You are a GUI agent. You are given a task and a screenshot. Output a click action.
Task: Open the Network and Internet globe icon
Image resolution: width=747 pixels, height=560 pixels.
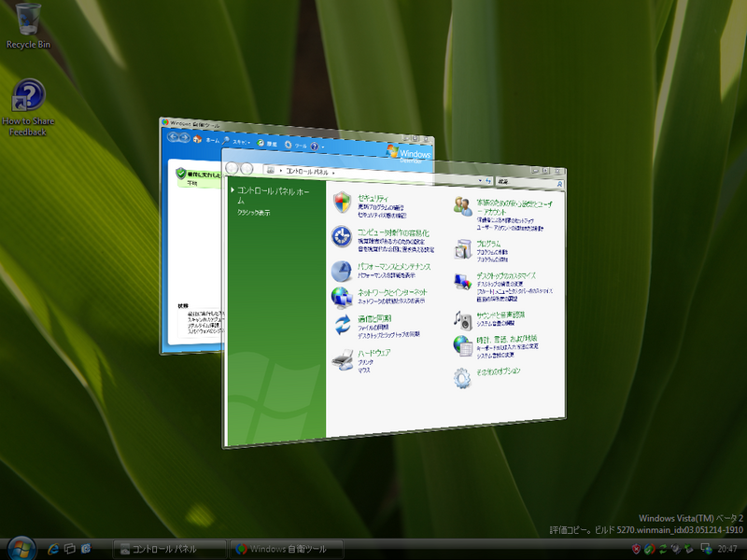point(342,297)
